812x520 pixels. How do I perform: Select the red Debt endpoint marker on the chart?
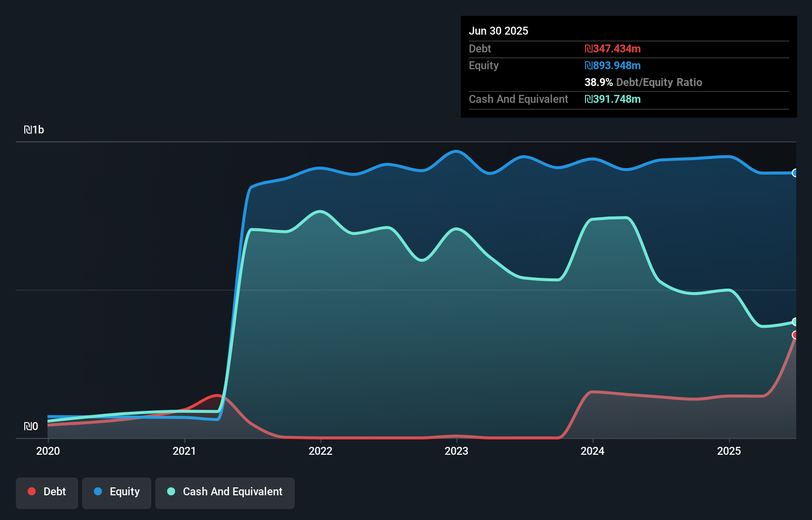795,336
